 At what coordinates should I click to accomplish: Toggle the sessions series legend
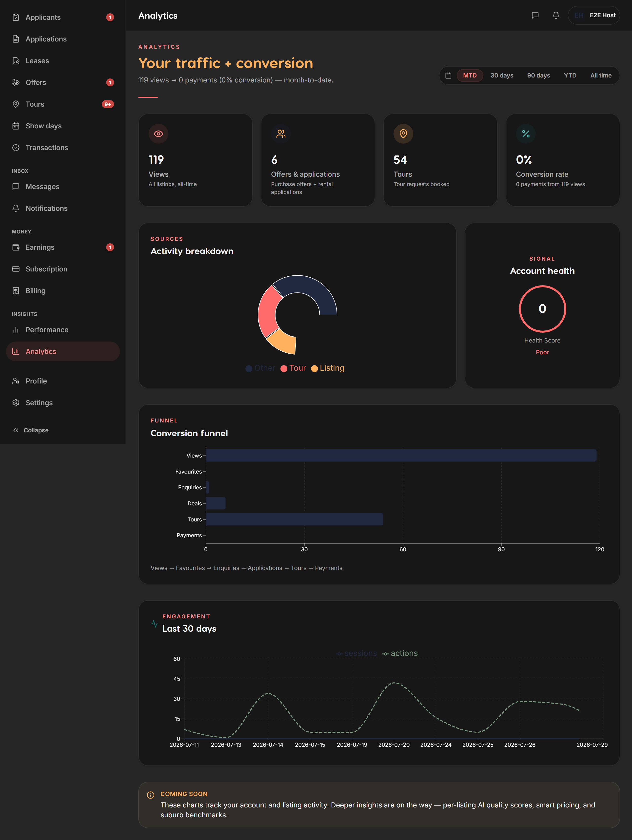click(356, 653)
